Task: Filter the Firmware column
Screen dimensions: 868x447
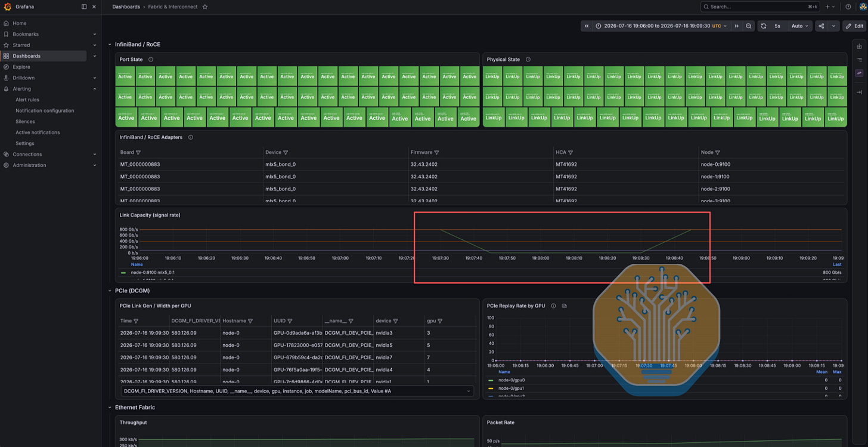Action: (436, 153)
